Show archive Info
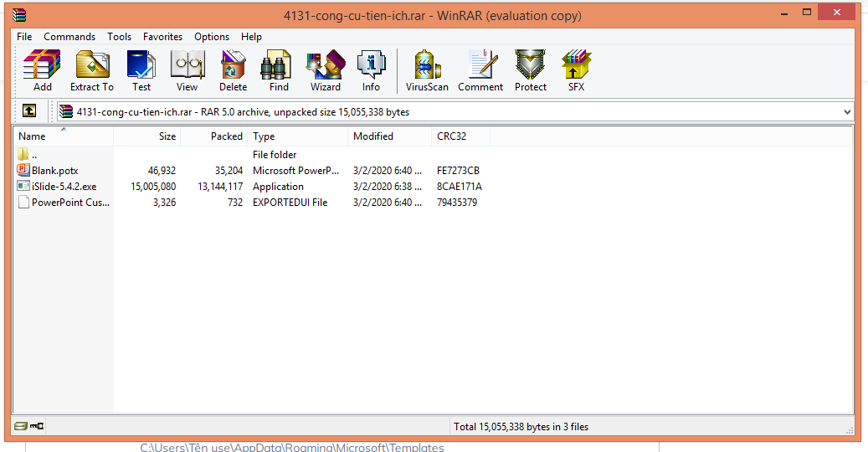868x452 pixels. click(371, 71)
